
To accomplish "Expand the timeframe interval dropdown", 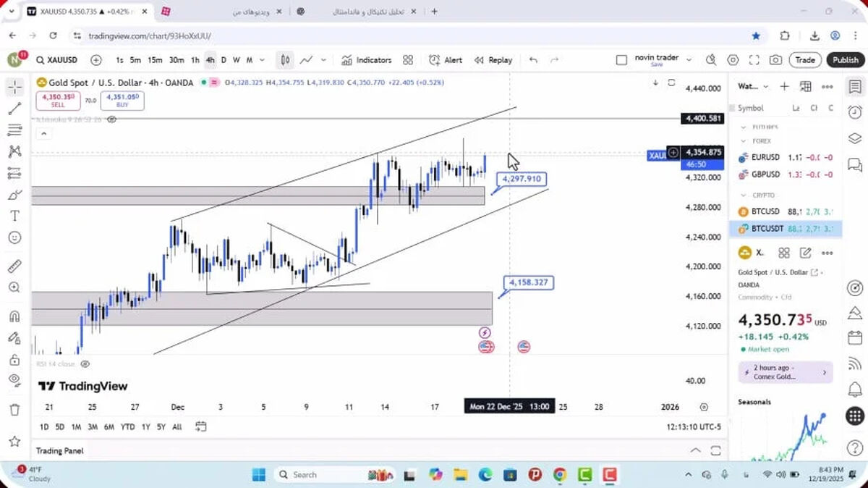I will click(x=261, y=60).
